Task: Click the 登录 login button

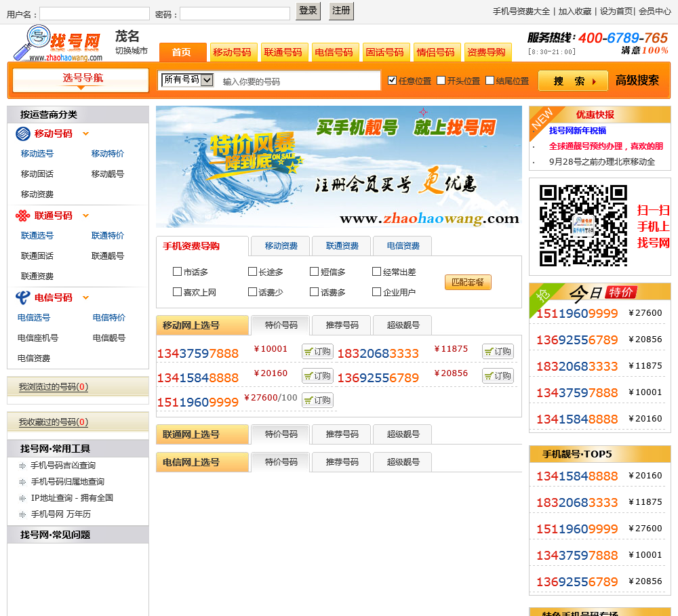Action: 308,11
